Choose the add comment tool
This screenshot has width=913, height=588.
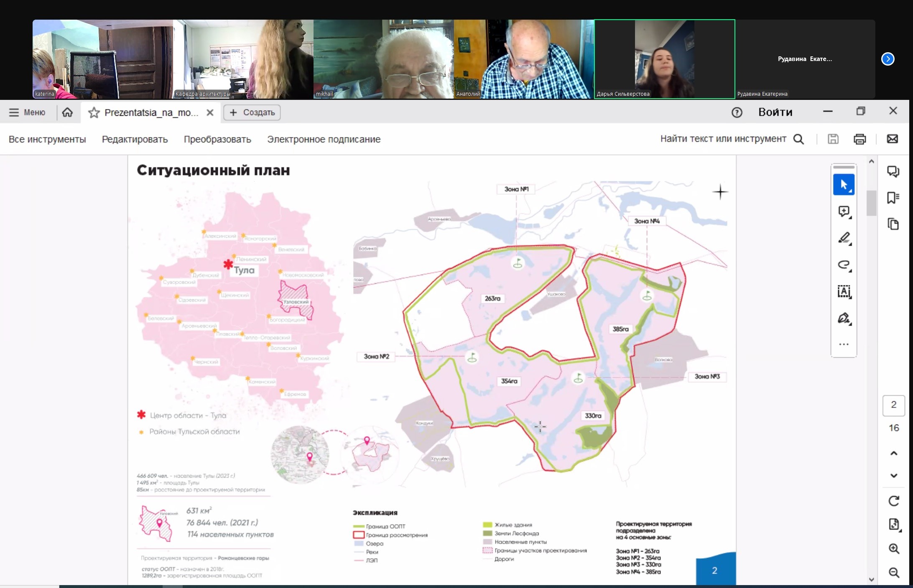point(844,211)
